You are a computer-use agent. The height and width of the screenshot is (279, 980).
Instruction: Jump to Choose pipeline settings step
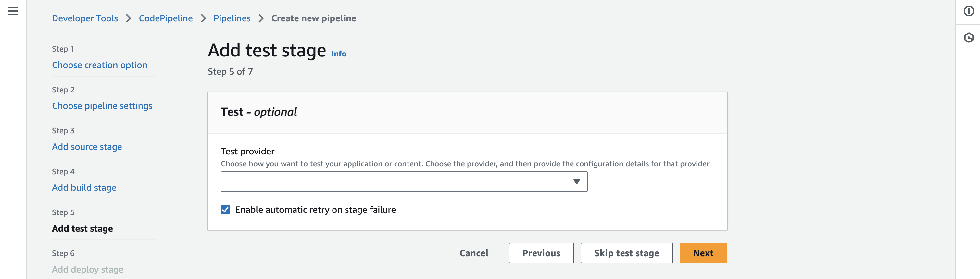tap(102, 106)
